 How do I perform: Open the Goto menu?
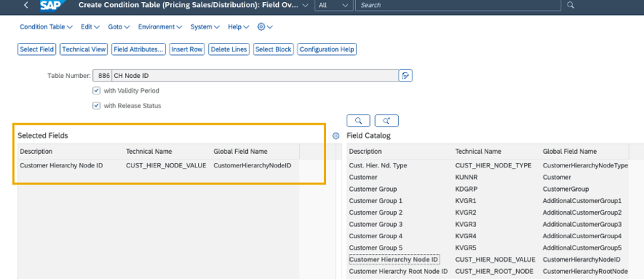click(119, 26)
